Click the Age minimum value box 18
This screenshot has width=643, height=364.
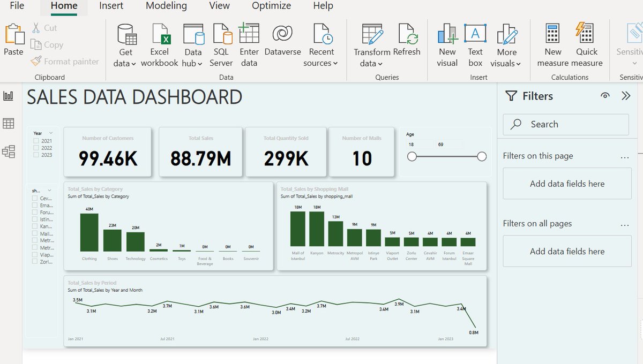click(420, 145)
